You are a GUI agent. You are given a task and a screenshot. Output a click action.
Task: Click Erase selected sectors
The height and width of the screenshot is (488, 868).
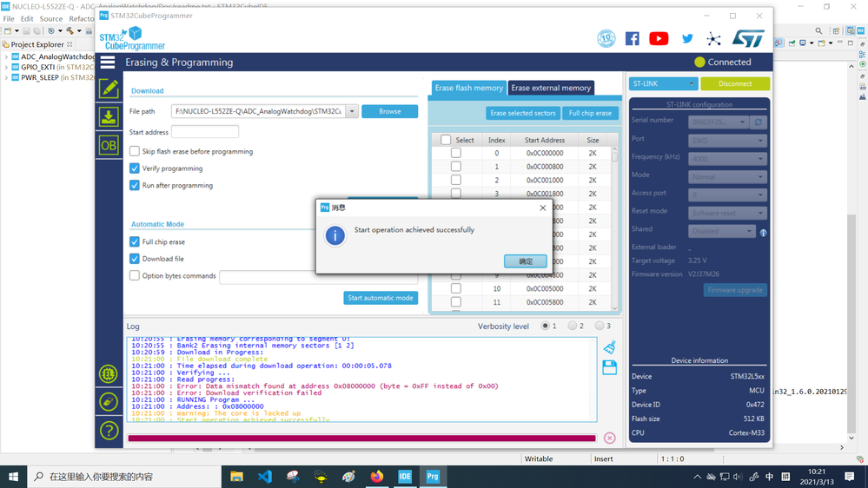tap(522, 113)
